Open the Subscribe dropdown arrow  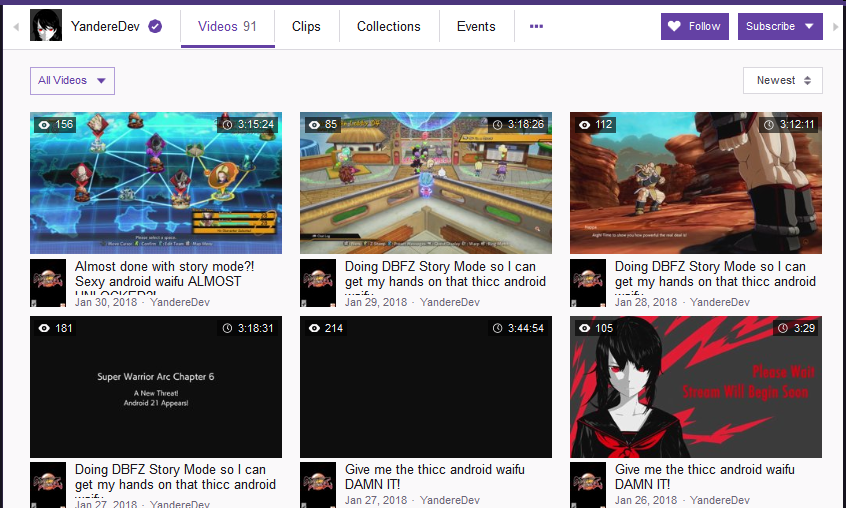[x=809, y=26]
